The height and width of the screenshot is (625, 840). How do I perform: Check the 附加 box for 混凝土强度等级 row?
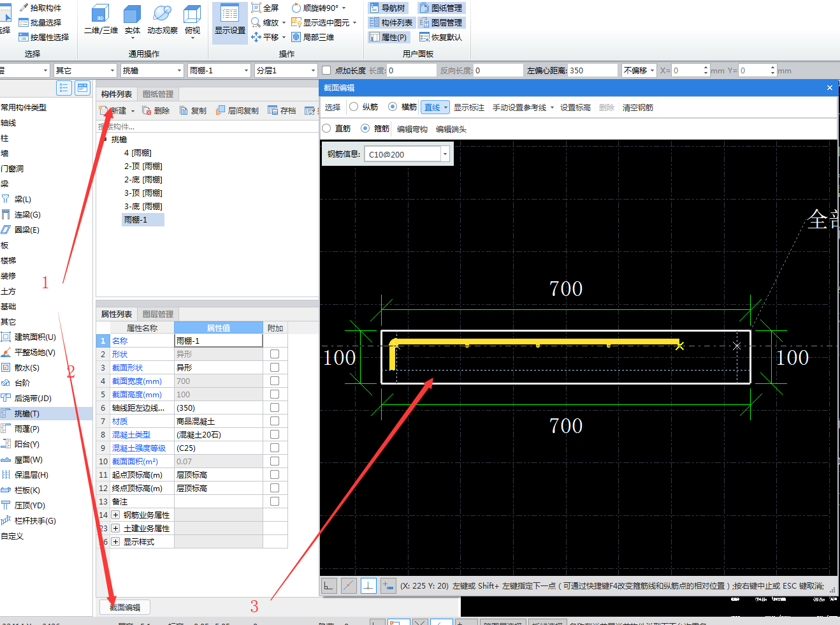275,448
